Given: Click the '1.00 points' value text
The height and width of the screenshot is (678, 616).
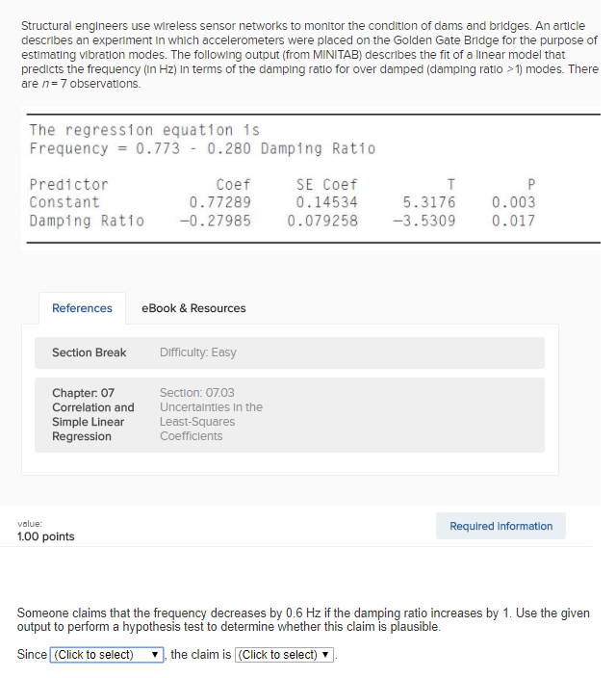Looking at the screenshot, I should [x=45, y=536].
